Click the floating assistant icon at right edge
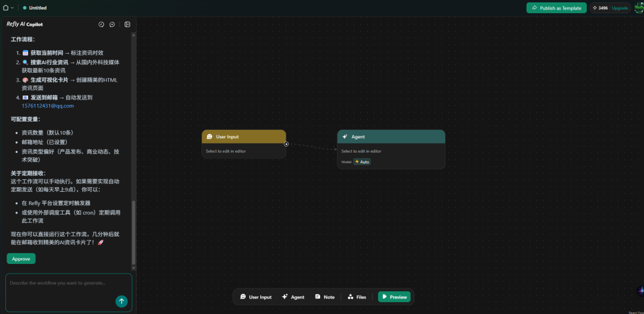Screen dimensions: 644x314 [x=640, y=291]
